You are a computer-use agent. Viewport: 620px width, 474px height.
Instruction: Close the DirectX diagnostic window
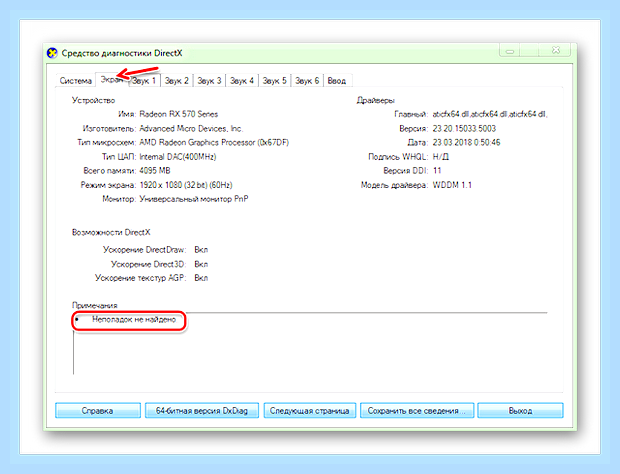(x=556, y=51)
